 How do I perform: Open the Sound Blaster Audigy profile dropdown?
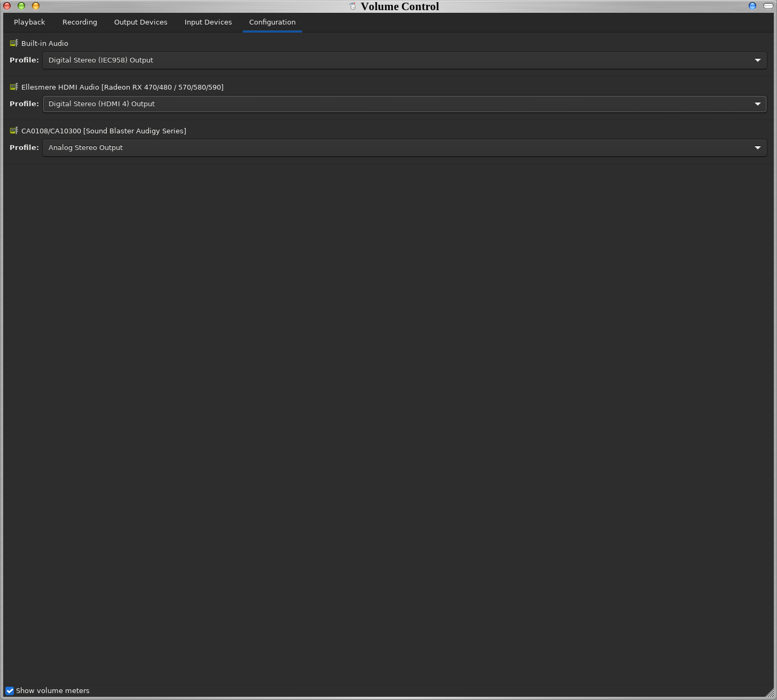[405, 148]
